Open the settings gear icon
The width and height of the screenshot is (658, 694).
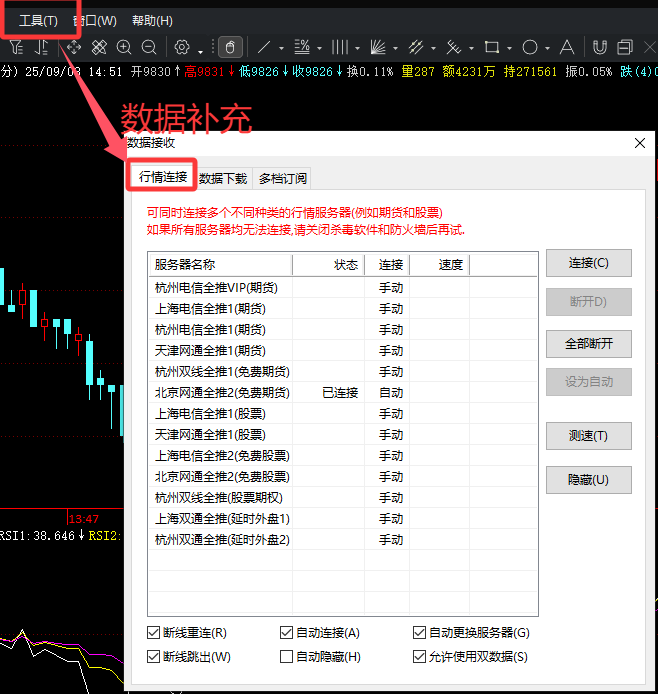(182, 47)
